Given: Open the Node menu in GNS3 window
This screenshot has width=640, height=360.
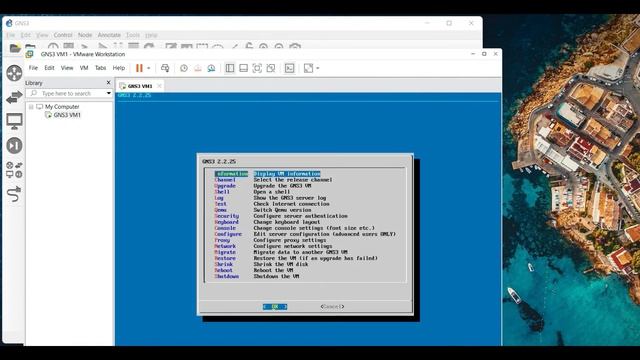Looking at the screenshot, I should pyautogui.click(x=85, y=35).
